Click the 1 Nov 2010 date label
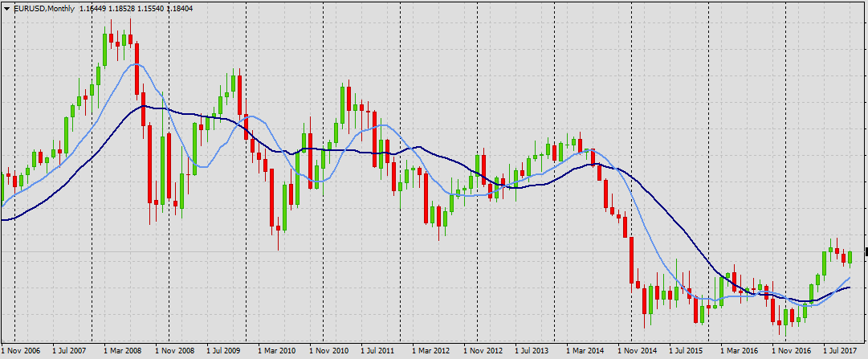868x359 pixels. [x=329, y=351]
